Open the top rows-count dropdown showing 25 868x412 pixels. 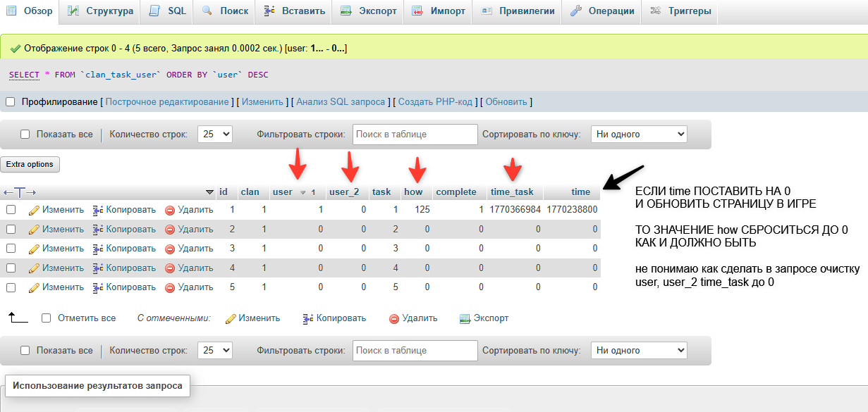[x=214, y=135]
